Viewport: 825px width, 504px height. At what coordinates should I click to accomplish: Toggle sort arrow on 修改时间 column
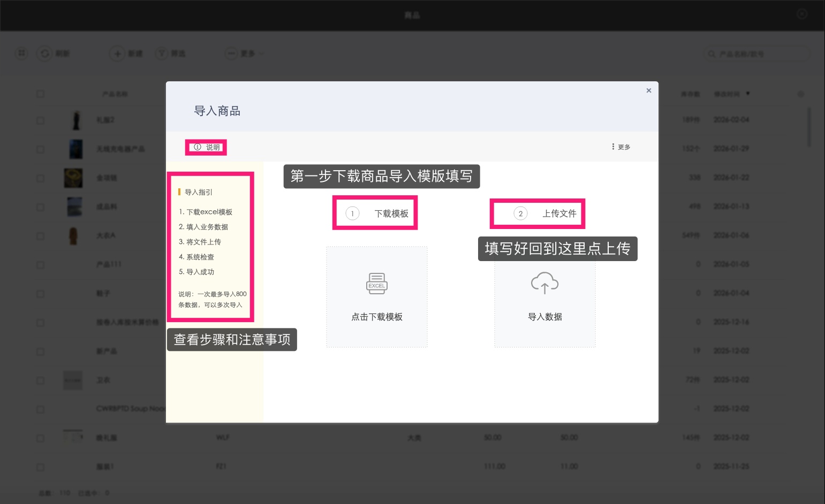(748, 94)
